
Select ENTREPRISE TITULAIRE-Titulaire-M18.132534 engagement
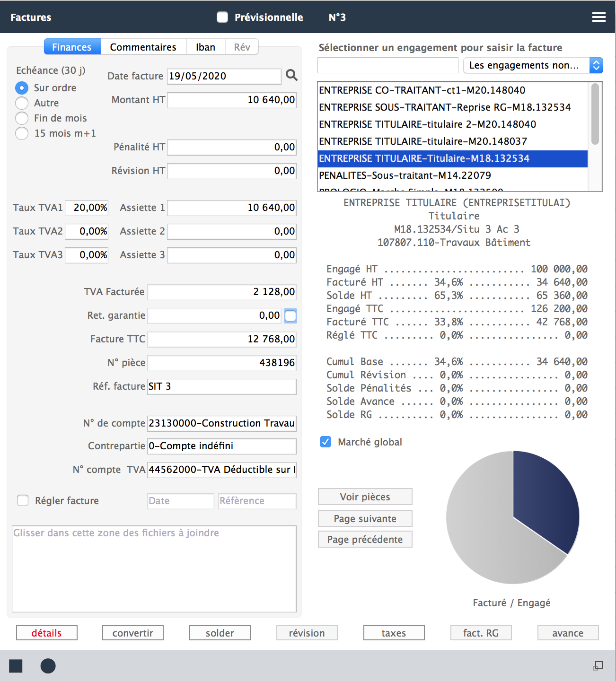(453, 158)
